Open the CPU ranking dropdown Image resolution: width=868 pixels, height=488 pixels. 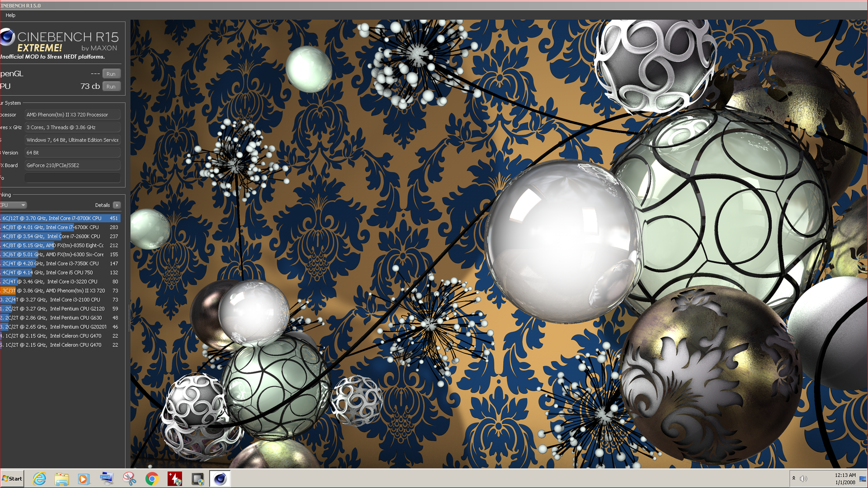tap(13, 205)
